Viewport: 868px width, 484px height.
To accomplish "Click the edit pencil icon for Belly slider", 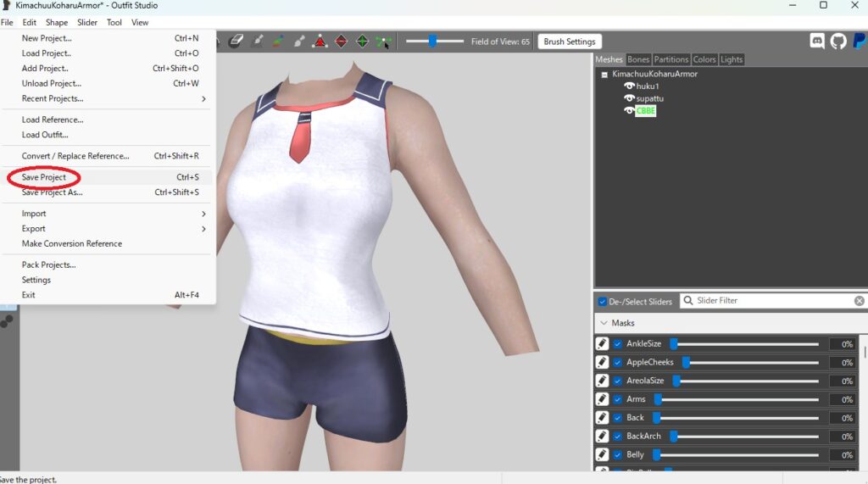I will coord(602,455).
